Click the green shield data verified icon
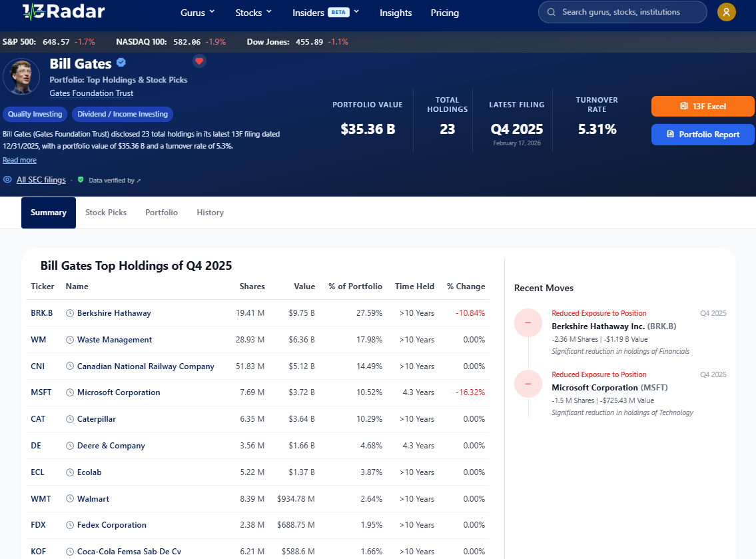The image size is (756, 559). point(81,180)
